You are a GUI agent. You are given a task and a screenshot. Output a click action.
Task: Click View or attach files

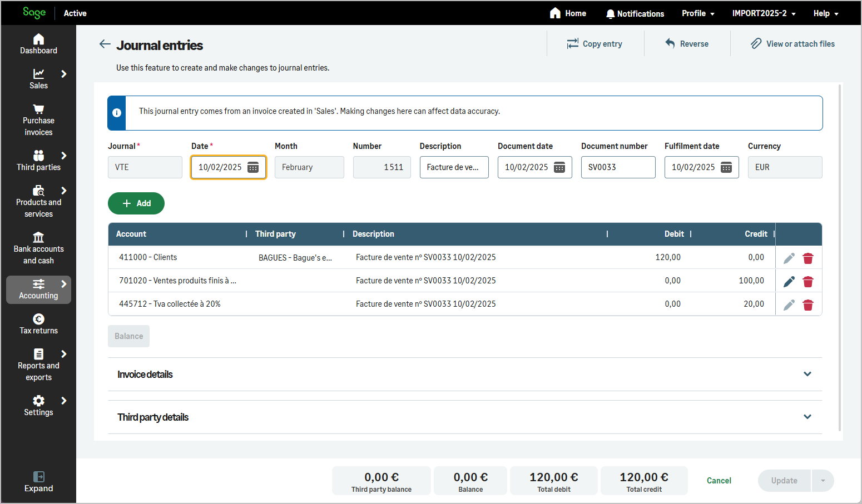pos(792,44)
